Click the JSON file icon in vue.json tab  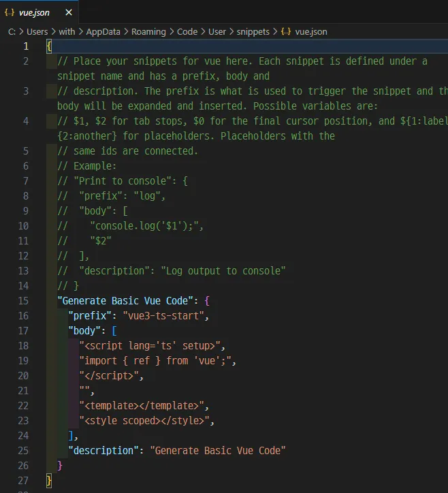[10, 12]
